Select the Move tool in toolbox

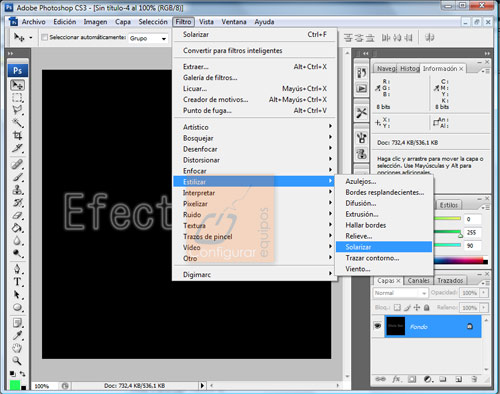(17, 85)
